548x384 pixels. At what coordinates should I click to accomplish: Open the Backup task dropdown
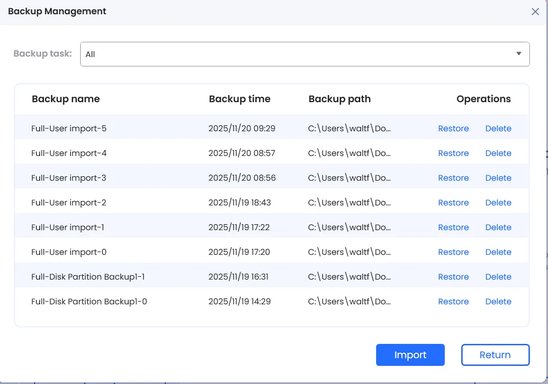304,54
